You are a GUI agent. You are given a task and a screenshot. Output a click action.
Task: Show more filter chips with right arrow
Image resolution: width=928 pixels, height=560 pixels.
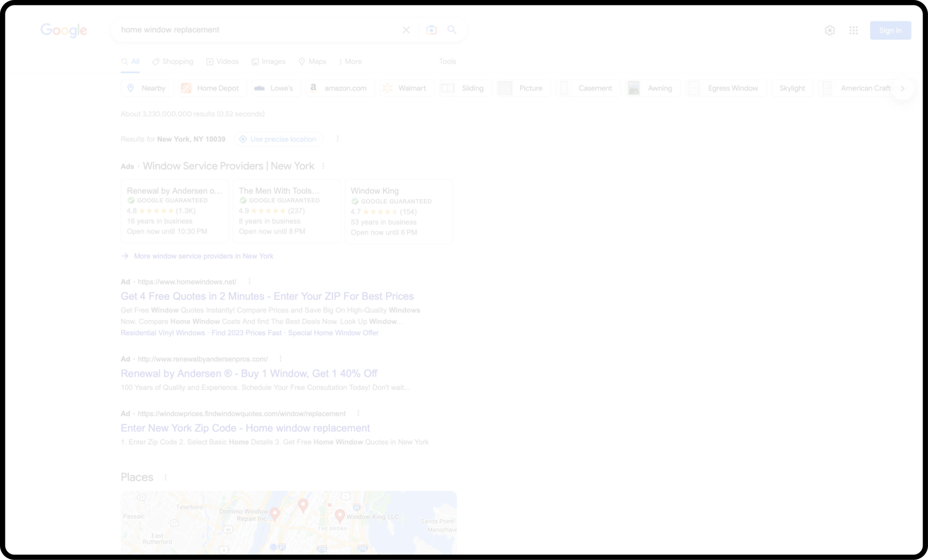(903, 88)
